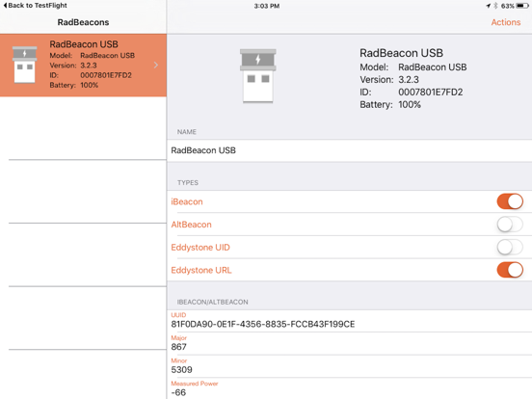Click the Eddystone URL label

tap(201, 270)
